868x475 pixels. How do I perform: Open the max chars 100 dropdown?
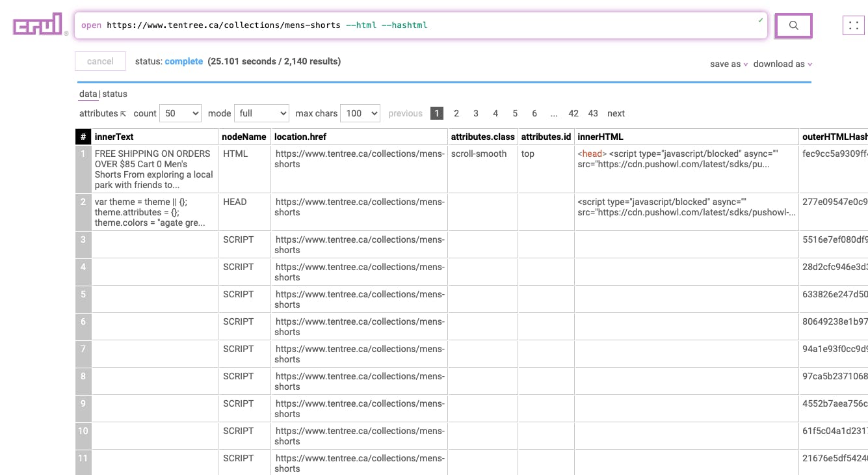[360, 113]
